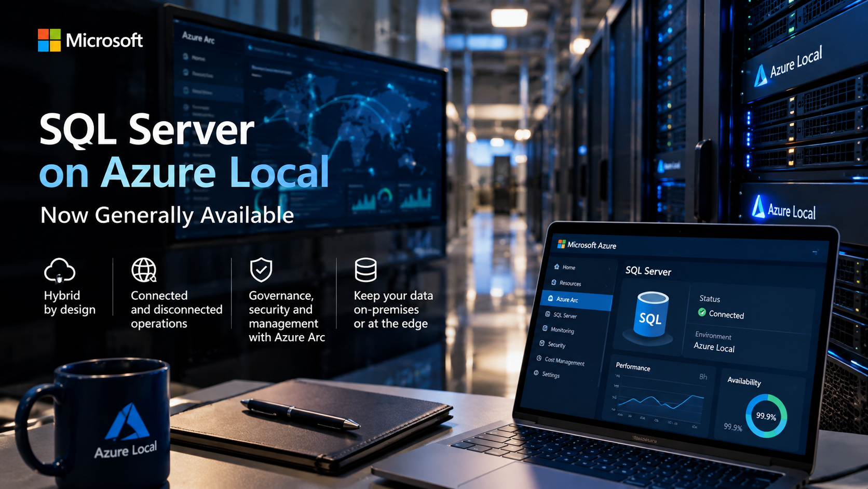Select the highlighted Azure Arc sidebar item
This screenshot has height=489, width=868.
[x=577, y=301]
